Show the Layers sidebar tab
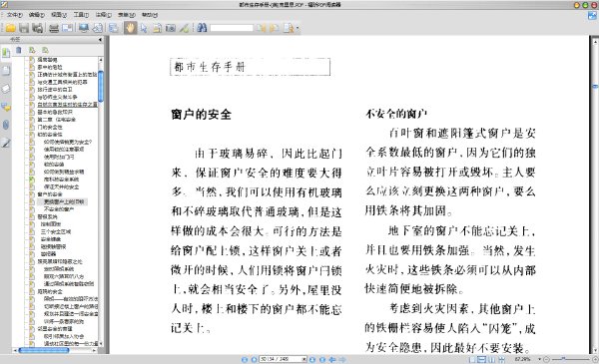Viewport: 599px width, 364px height. 6,89
